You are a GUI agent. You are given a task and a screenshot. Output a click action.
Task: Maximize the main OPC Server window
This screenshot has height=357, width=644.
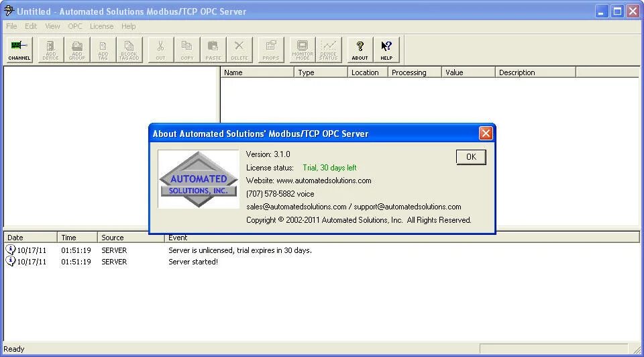tap(617, 11)
